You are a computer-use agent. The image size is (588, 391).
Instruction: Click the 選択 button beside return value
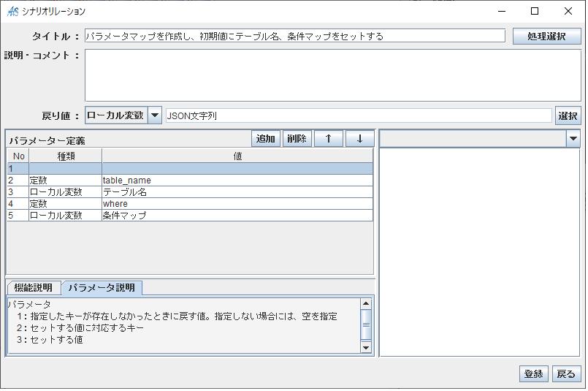point(568,115)
